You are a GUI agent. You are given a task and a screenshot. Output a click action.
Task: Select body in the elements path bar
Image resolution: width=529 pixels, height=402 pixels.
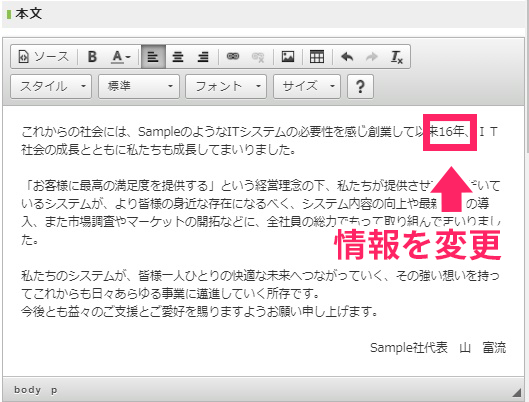click(28, 390)
